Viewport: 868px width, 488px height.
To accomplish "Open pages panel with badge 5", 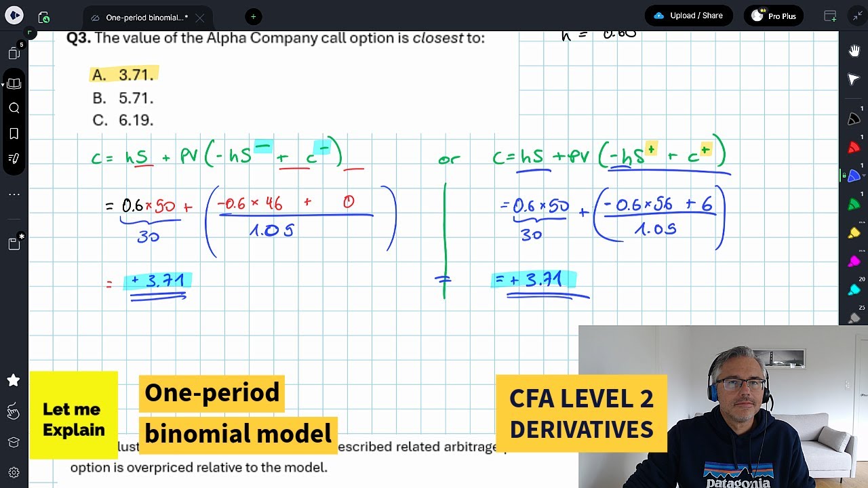I will (x=14, y=53).
